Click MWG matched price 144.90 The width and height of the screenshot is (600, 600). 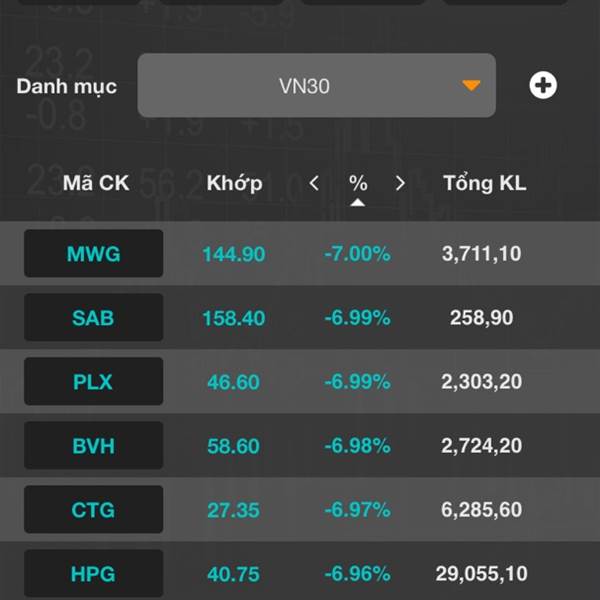[234, 254]
